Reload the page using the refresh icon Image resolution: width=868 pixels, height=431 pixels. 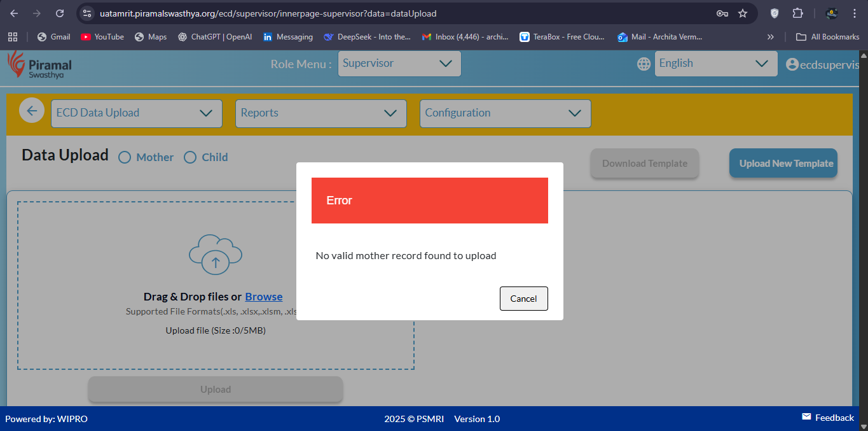(x=60, y=13)
